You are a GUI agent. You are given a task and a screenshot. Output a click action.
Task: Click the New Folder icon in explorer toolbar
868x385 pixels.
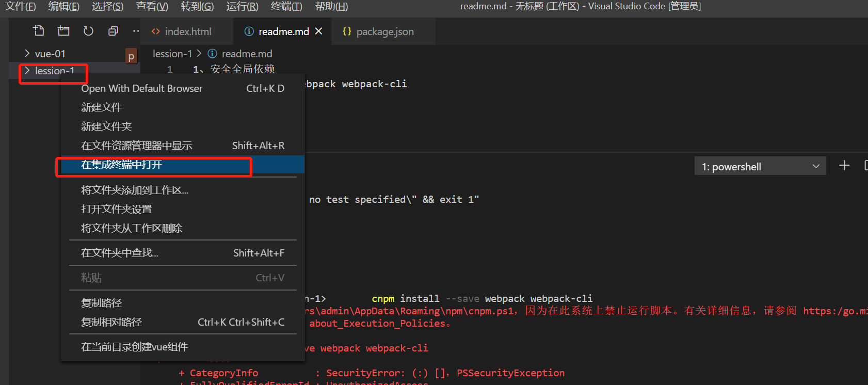[63, 31]
